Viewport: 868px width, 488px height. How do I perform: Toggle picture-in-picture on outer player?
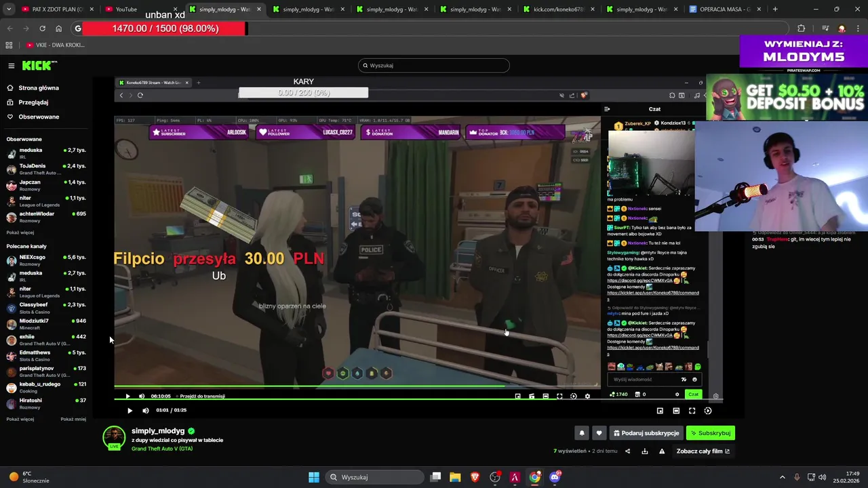[660, 411]
